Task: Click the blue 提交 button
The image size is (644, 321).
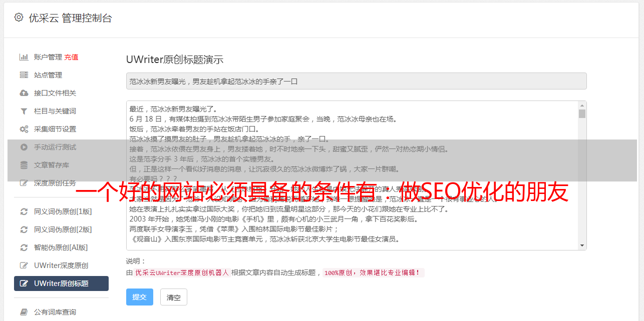Action: coord(140,297)
